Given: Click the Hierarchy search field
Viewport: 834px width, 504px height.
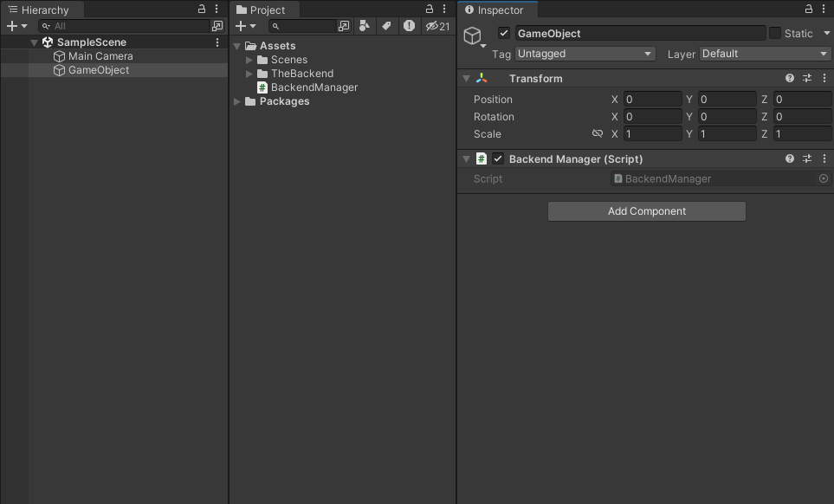Looking at the screenshot, I should (x=125, y=26).
